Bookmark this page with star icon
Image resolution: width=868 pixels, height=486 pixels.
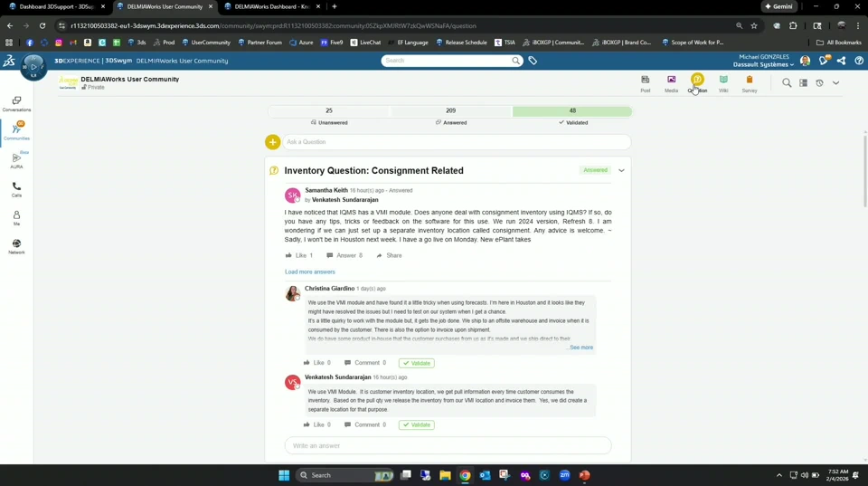pyautogui.click(x=754, y=25)
